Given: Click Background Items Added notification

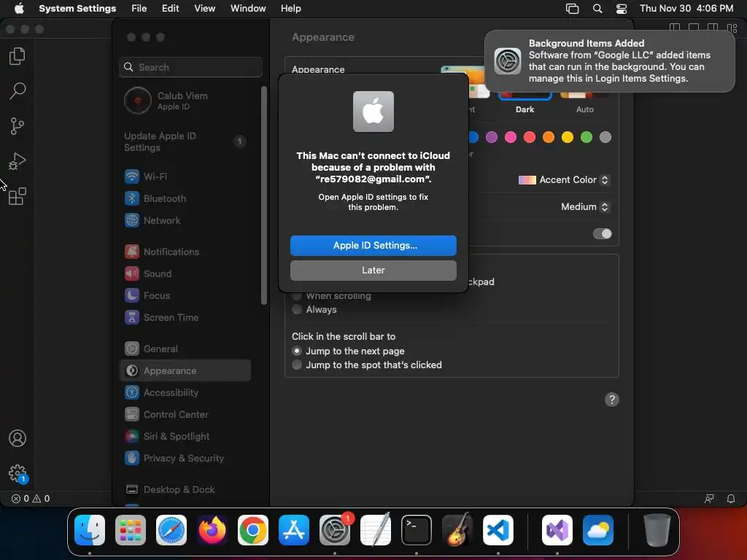Looking at the screenshot, I should click(610, 61).
